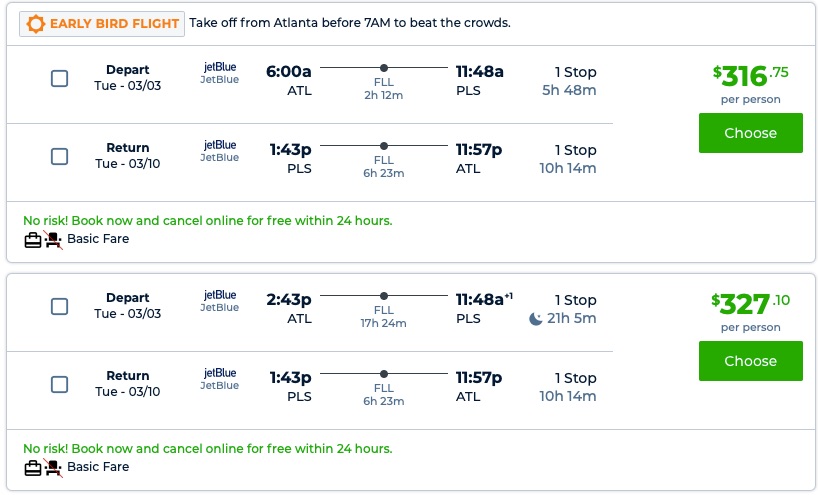Check the Depart checkbox for the 6:00a flight

60,78
